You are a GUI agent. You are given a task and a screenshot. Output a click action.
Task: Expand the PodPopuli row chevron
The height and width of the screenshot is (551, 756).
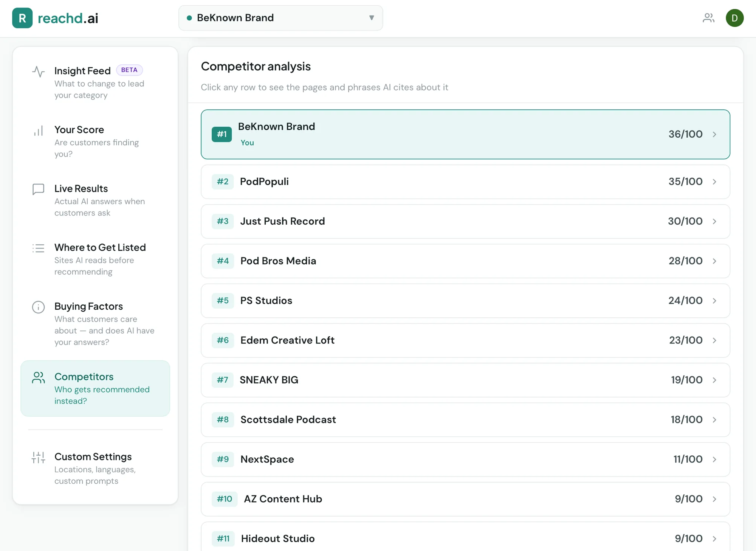point(714,182)
